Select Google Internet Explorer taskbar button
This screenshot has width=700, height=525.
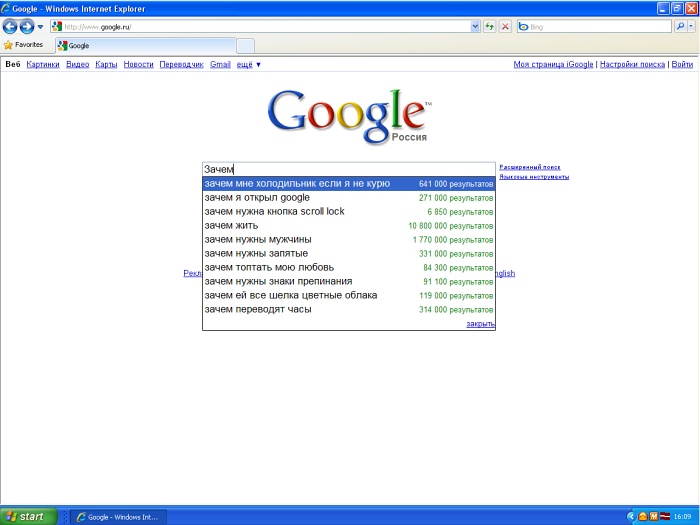119,517
